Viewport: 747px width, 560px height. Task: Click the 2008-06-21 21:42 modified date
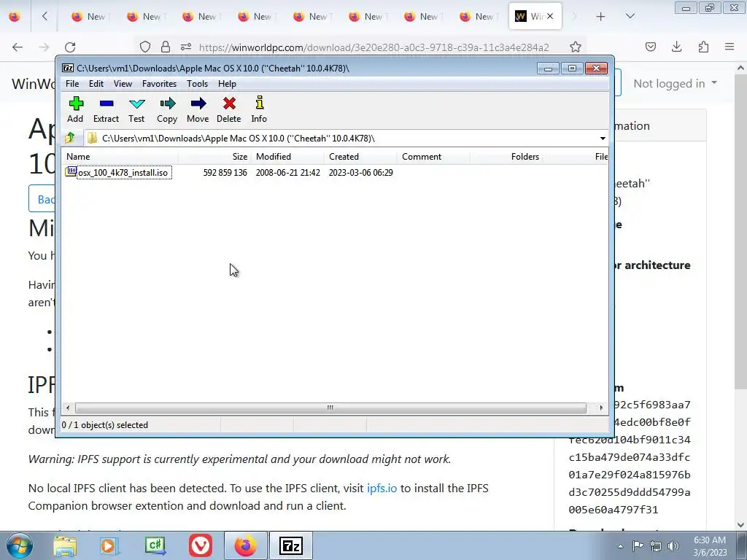[x=287, y=172]
